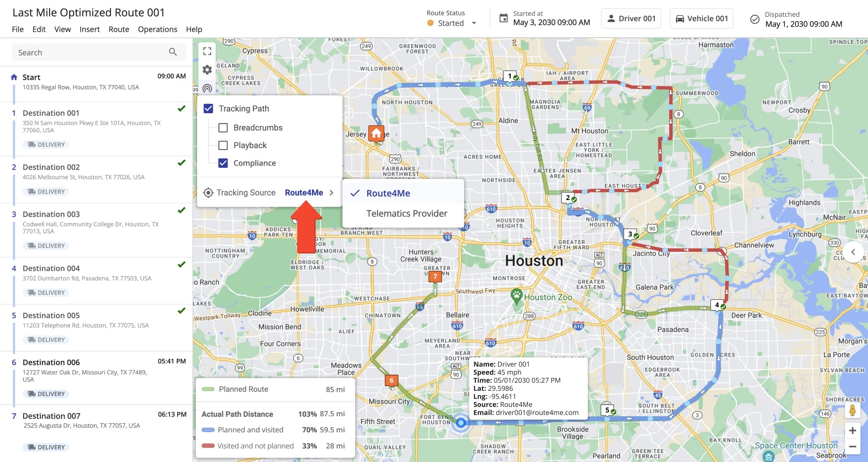Click the calendar icon next to Started at

503,18
